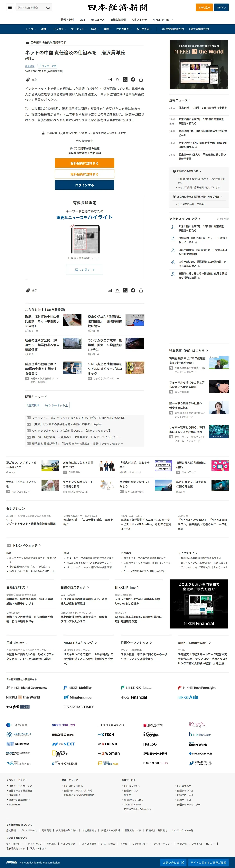Click the search magnifier icon
This screenshot has height=868, width=235.
[48, 7]
